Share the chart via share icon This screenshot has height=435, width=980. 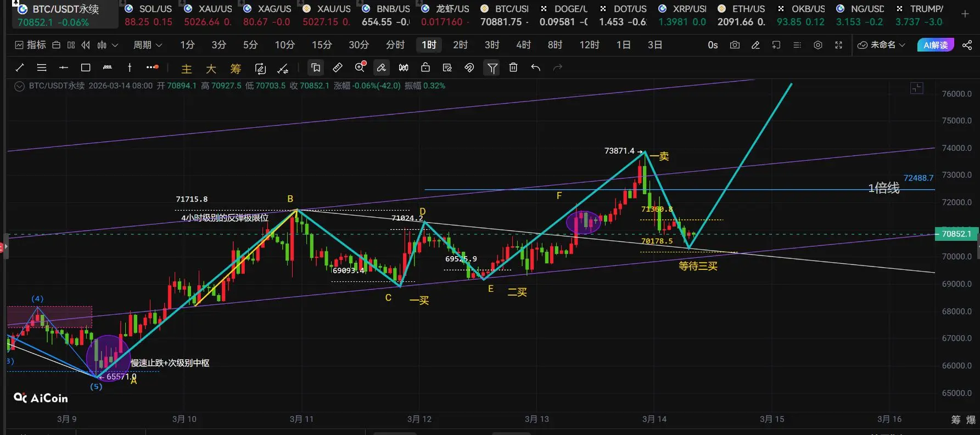[x=967, y=45]
